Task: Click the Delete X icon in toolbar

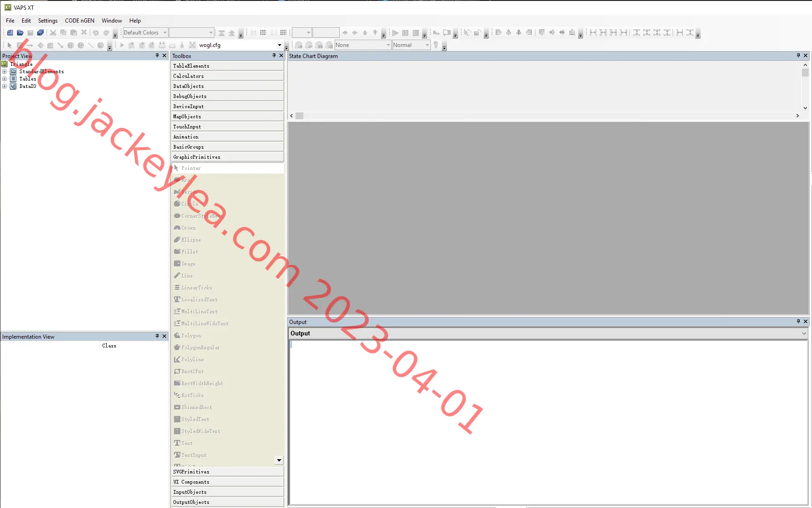Action: click(x=84, y=33)
